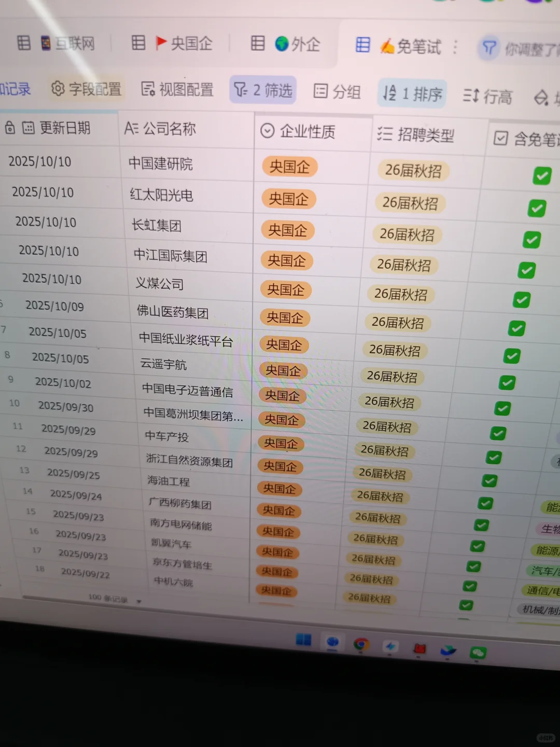Click the 央国企 tag in 中国建研院 row
The image size is (560, 747).
pos(289,167)
